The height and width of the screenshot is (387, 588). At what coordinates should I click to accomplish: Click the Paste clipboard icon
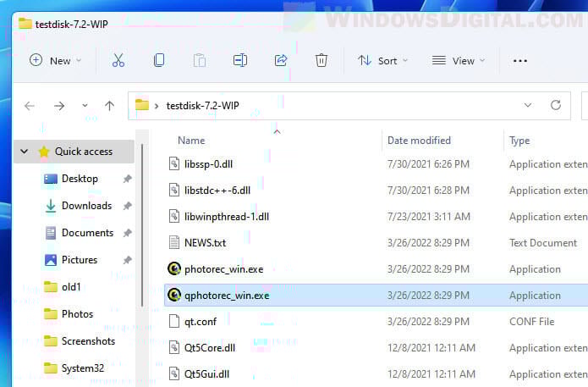click(200, 60)
